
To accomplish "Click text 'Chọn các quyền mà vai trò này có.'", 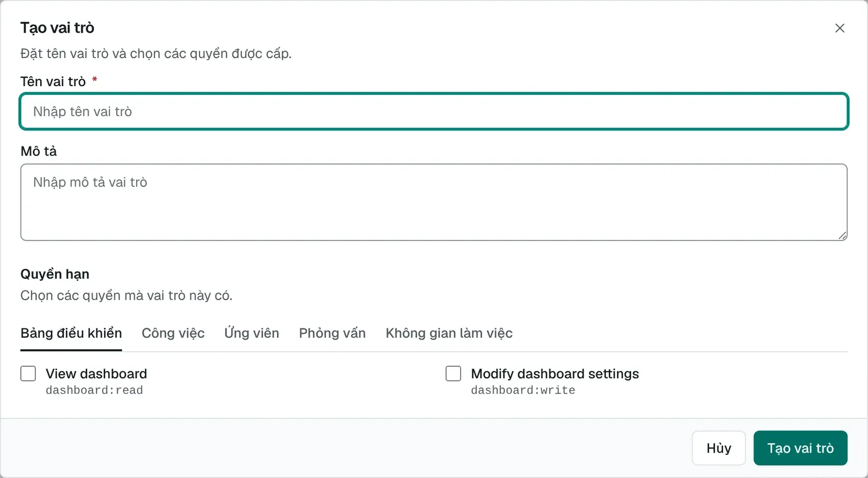I will point(126,296).
